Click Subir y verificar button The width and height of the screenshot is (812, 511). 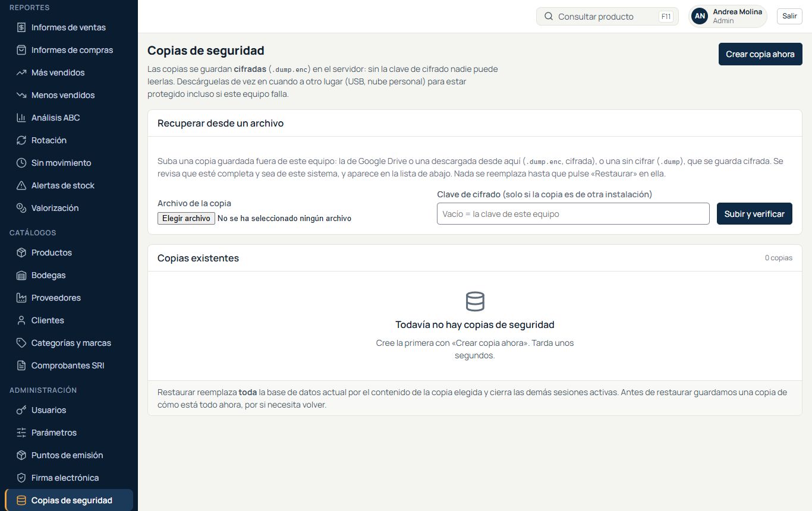point(754,214)
